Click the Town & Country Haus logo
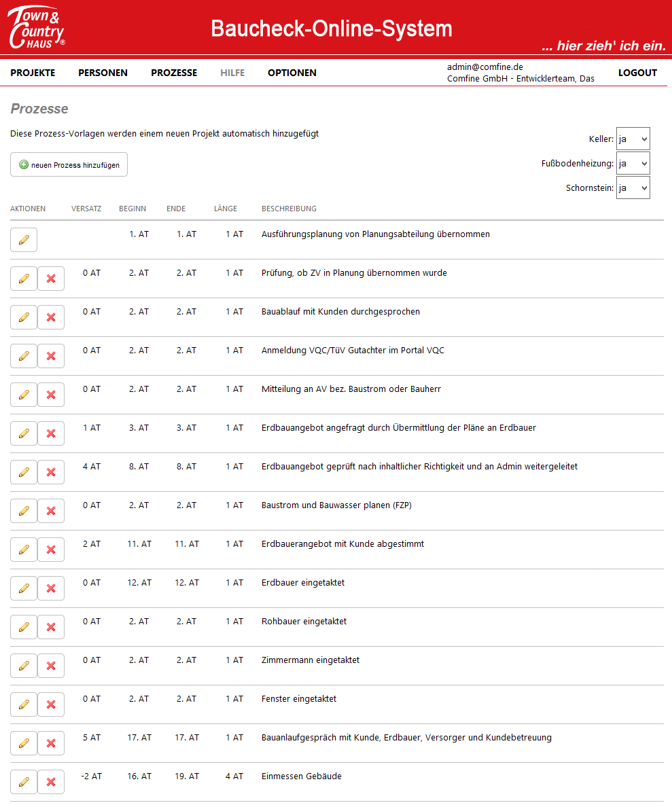The width and height of the screenshot is (672, 805). (36, 26)
